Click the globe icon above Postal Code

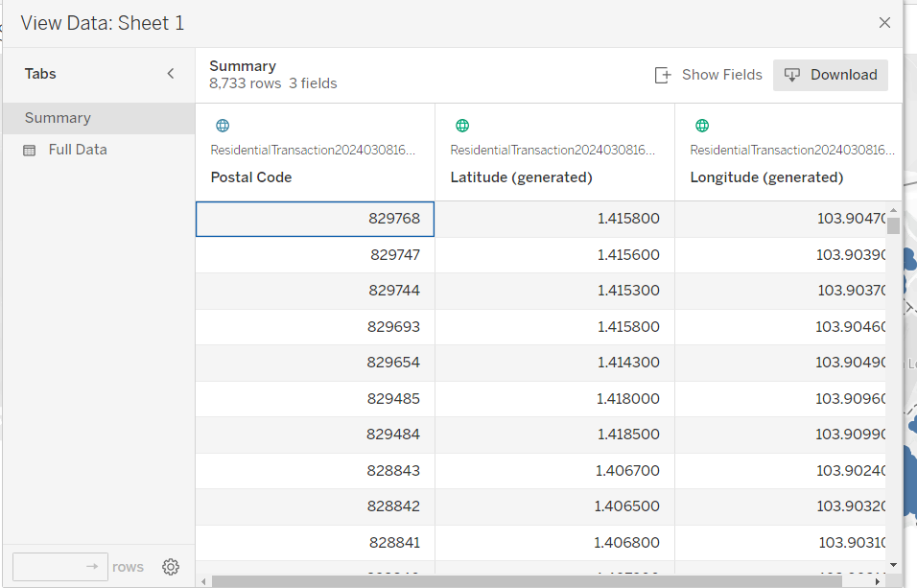coord(223,126)
